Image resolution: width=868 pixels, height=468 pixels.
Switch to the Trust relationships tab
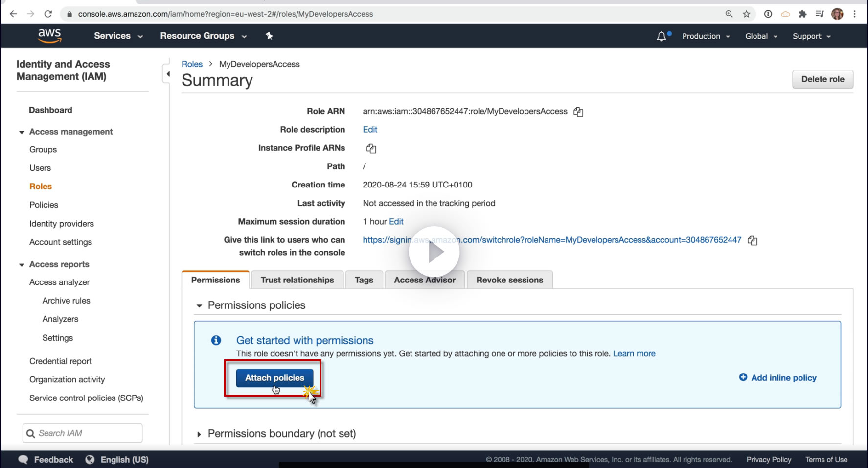pos(297,280)
